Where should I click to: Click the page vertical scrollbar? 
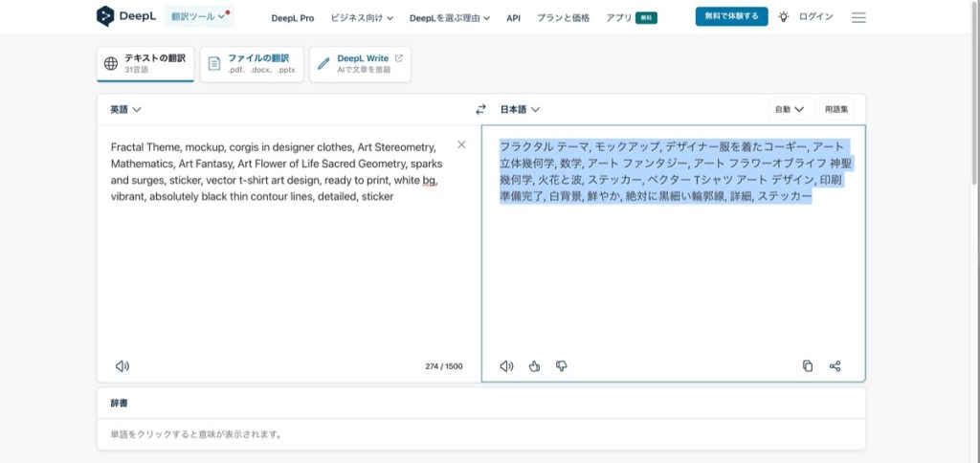[x=975, y=94]
